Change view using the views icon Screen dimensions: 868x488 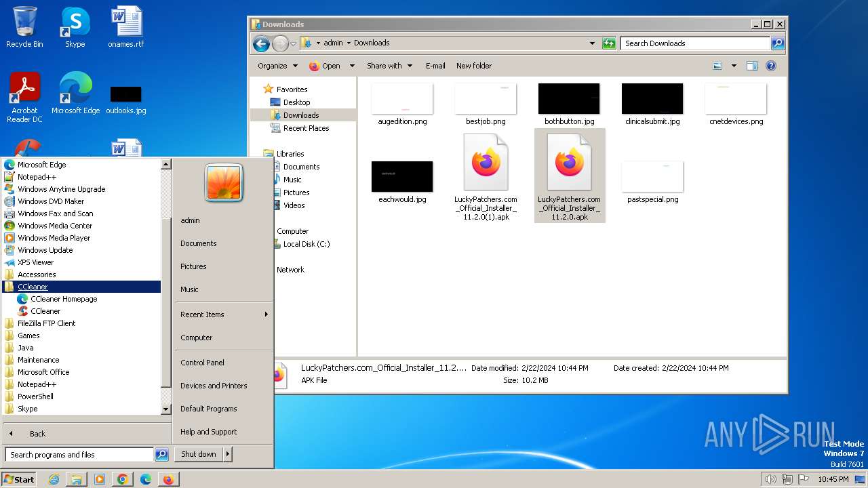point(717,66)
